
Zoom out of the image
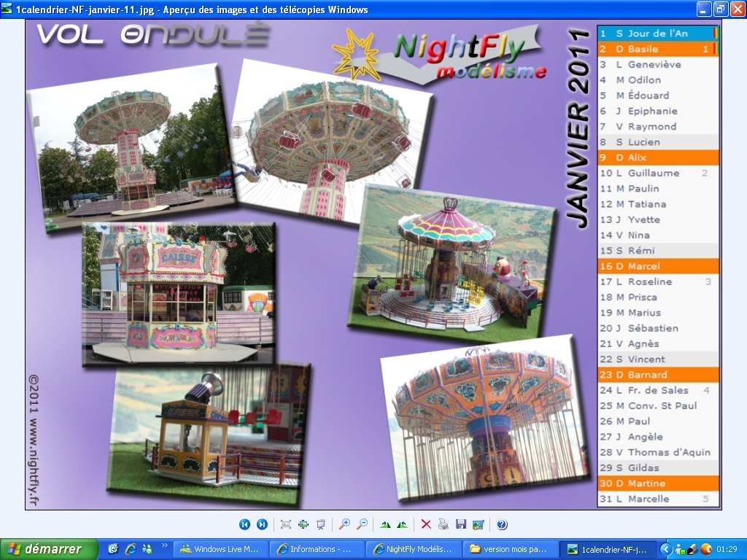click(x=361, y=524)
